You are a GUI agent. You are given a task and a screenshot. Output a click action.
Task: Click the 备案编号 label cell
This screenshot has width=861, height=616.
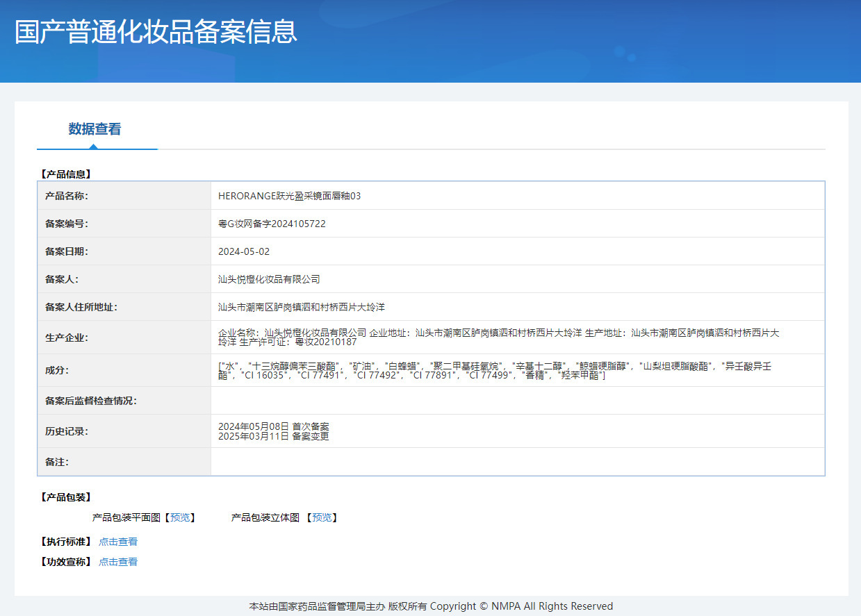[x=124, y=224]
